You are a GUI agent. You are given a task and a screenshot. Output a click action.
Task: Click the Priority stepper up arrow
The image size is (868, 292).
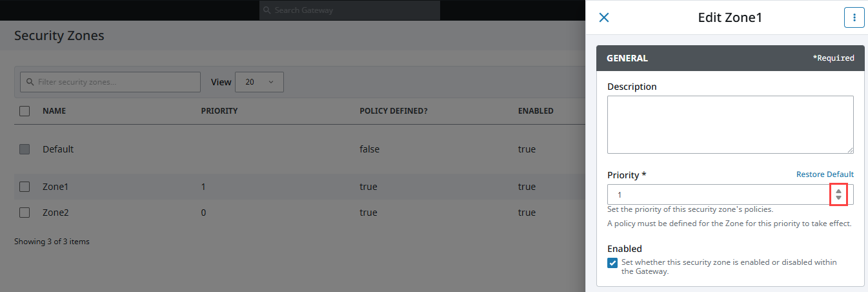[838, 191]
